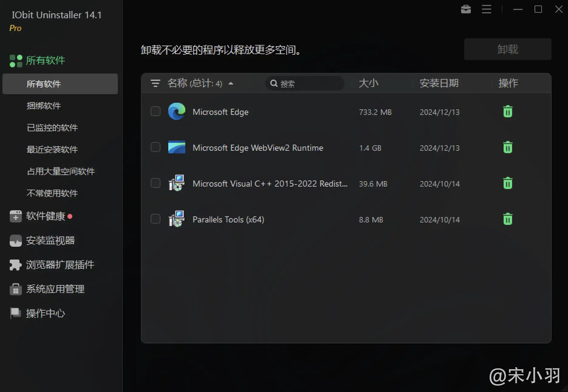The image size is (568, 392).
Task: Collapse the 所有软件 sidebar section header
Action: coord(46,60)
